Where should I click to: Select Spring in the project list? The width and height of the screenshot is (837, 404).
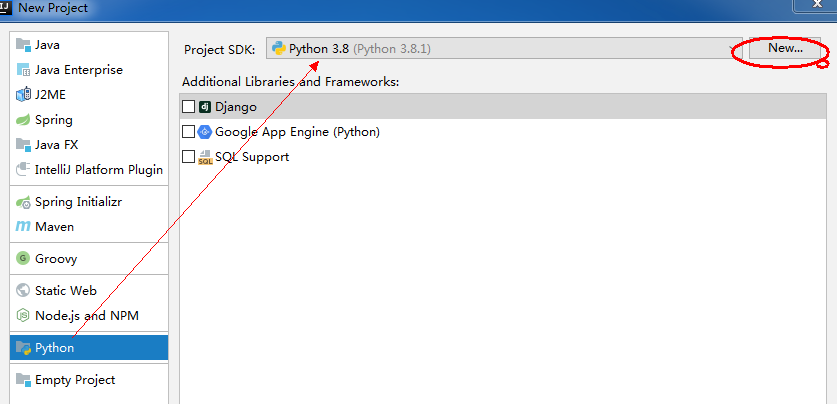tap(89, 120)
